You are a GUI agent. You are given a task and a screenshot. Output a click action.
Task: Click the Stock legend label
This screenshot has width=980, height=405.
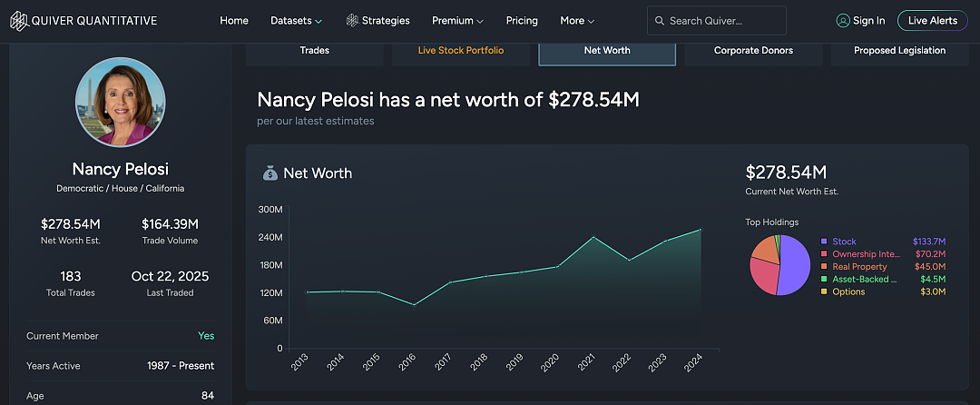pyautogui.click(x=845, y=242)
